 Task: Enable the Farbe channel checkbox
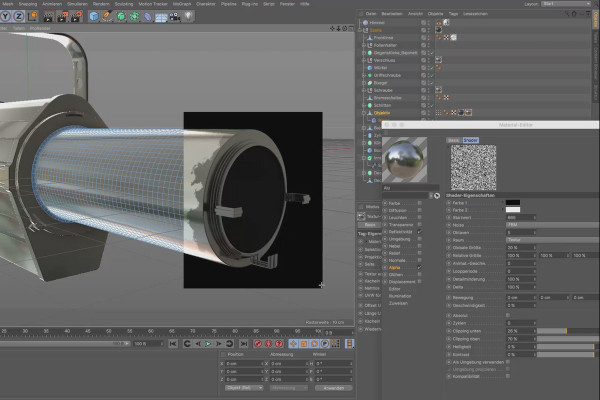click(420, 203)
